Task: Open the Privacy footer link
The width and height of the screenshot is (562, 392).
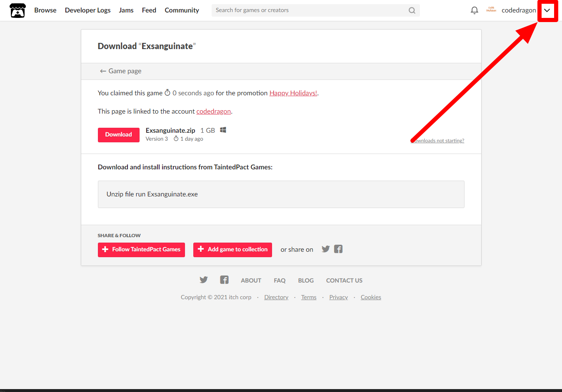Action: 339,297
